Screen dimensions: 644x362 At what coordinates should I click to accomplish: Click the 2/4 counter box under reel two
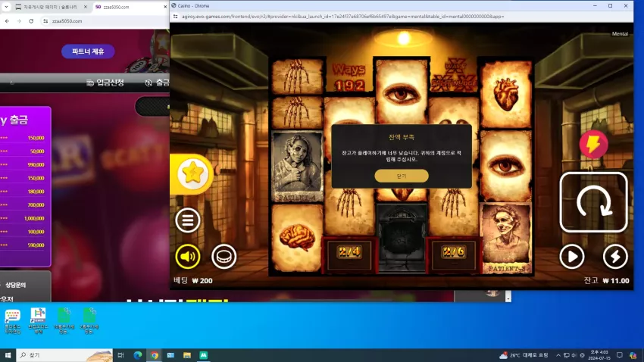(349, 255)
